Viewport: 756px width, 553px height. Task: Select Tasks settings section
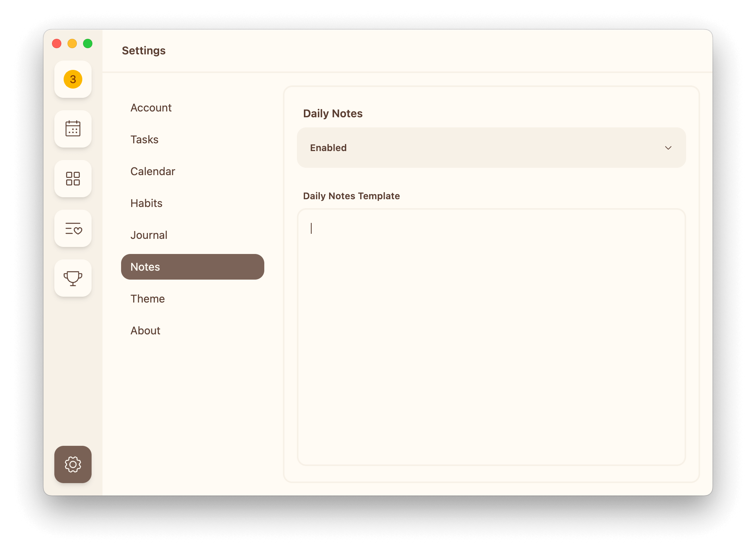(x=192, y=139)
